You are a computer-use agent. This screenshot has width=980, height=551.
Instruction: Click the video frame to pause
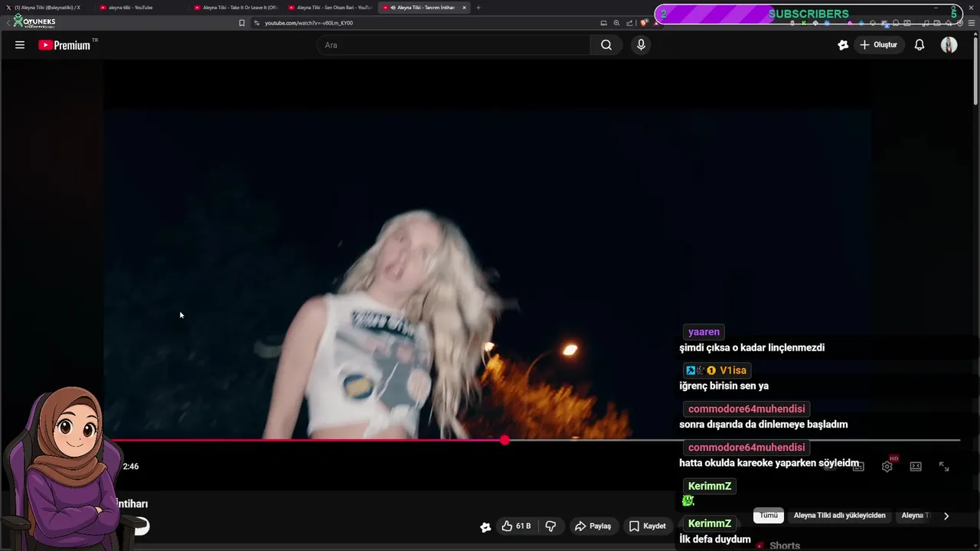point(487,274)
